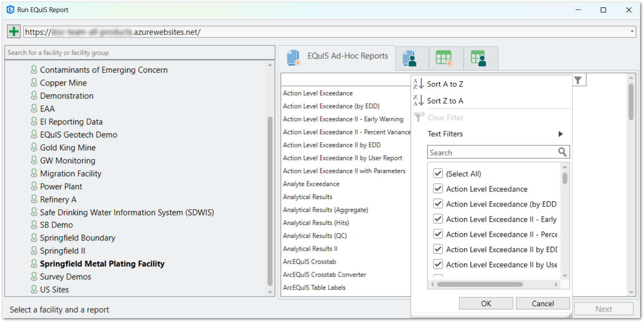The width and height of the screenshot is (644, 322).
Task: Open the EQuIS User Reports tab icon
Action: pos(411,58)
